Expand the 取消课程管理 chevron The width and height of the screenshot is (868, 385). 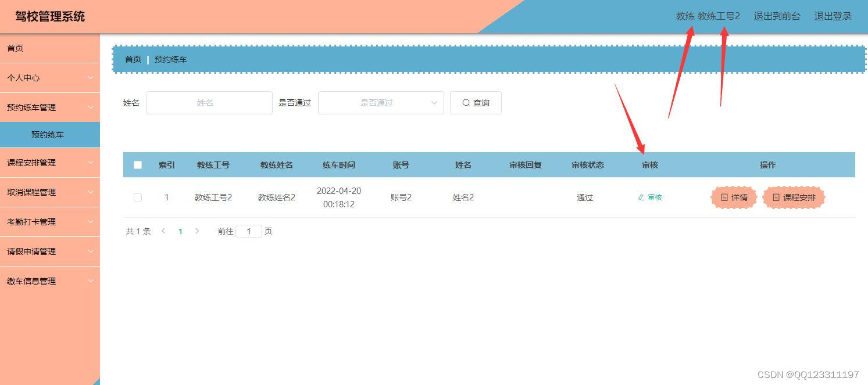click(91, 192)
